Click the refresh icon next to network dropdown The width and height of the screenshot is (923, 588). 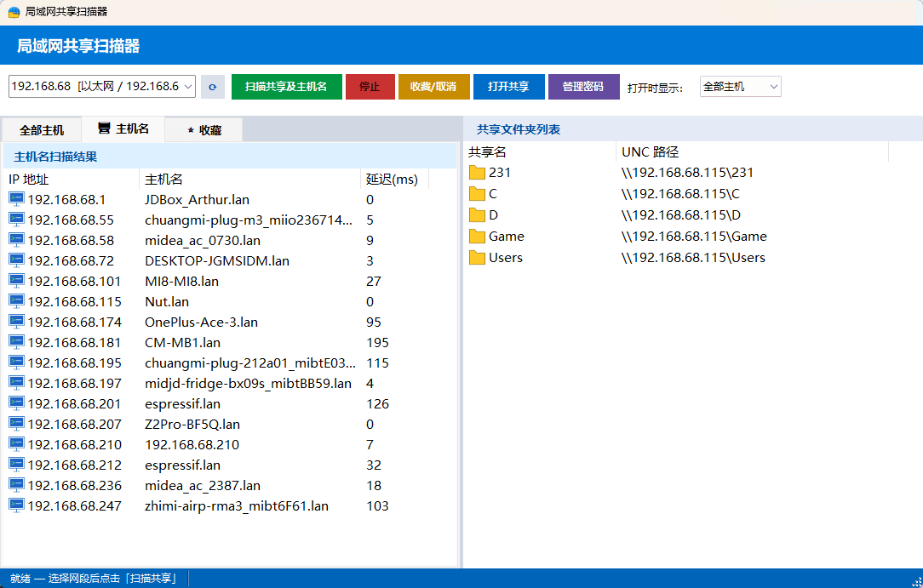click(x=212, y=87)
